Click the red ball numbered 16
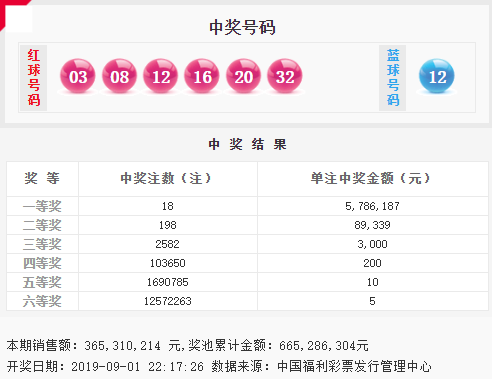The width and height of the screenshot is (492, 379). (202, 76)
